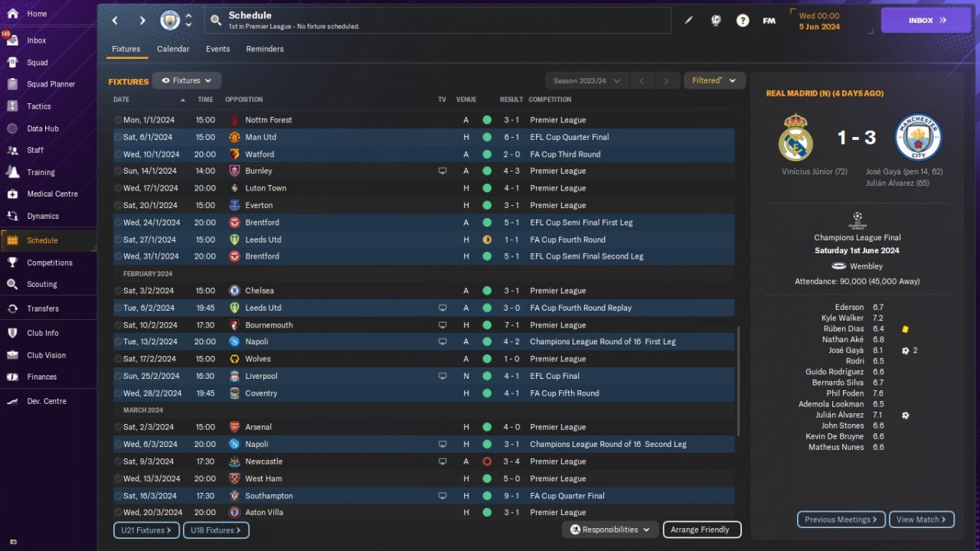Screen dimensions: 980x551
Task: Click the Schedule search field
Action: (x=437, y=21)
